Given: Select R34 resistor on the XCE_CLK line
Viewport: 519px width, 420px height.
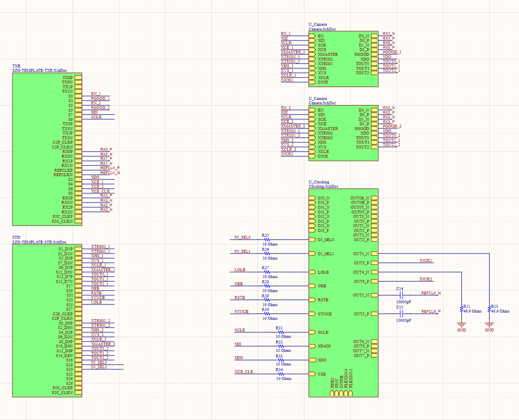Looking at the screenshot, I should coord(281,374).
